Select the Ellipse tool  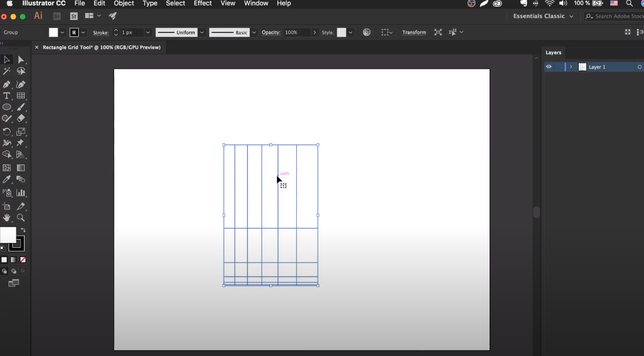pyautogui.click(x=6, y=107)
